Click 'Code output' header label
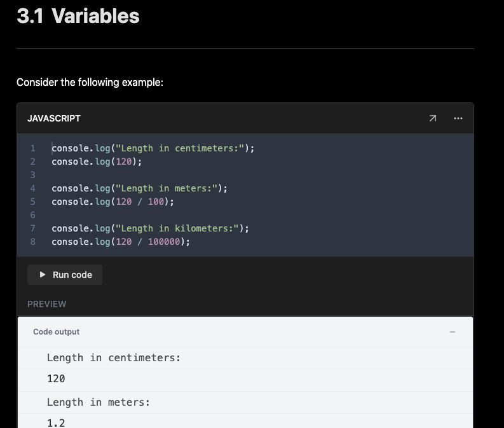Screen dimensions: 504x428 [x=57, y=332]
